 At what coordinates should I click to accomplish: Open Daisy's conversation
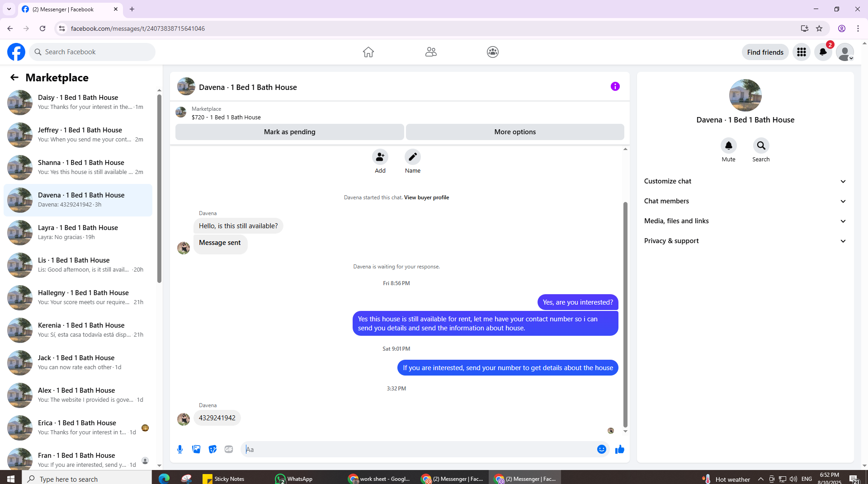click(x=78, y=102)
